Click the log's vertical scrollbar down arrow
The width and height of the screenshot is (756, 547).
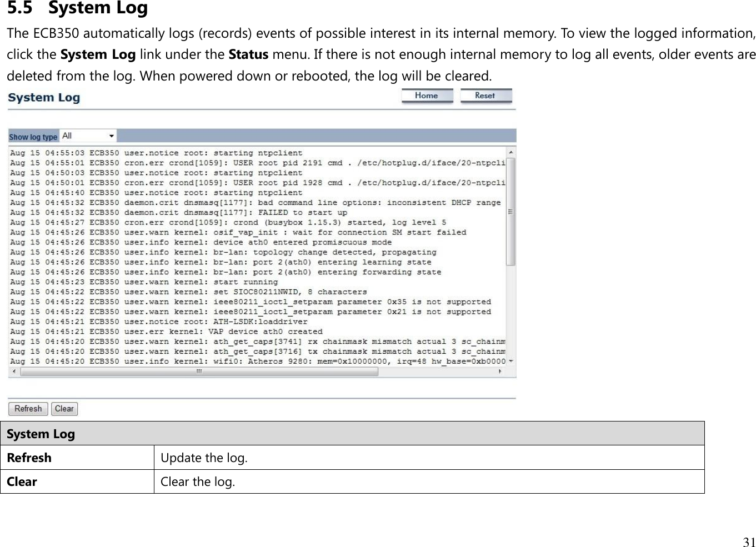510,362
